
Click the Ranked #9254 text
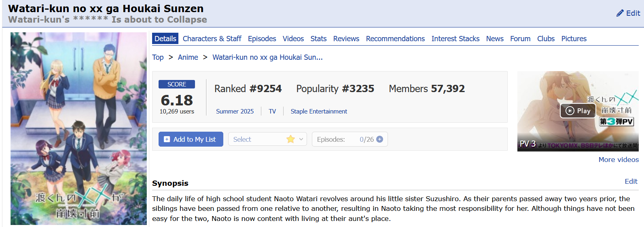point(248,88)
